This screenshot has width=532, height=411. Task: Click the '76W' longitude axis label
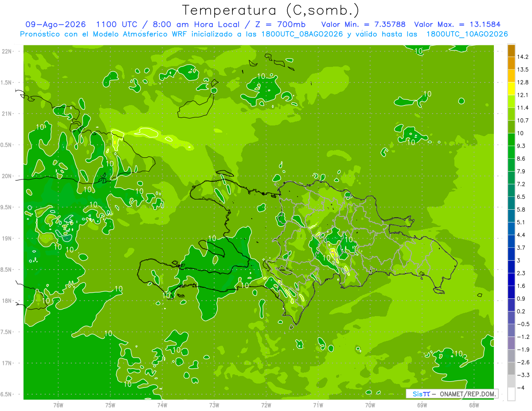(x=58, y=405)
